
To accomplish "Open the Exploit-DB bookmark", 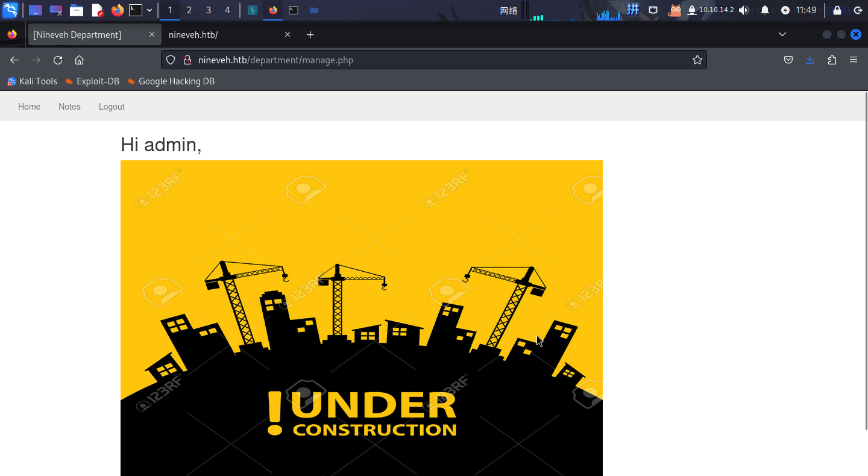I will point(92,81).
